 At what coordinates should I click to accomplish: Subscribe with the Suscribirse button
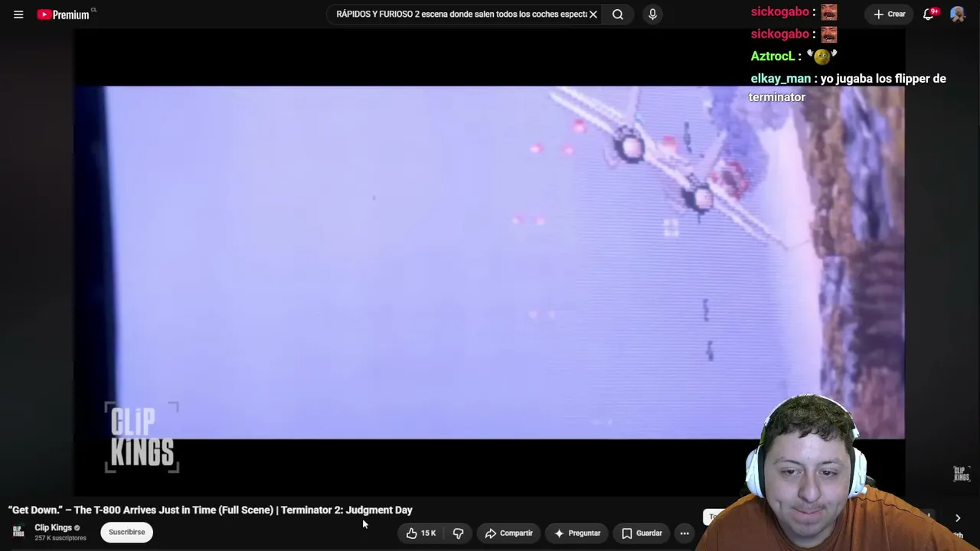[126, 532]
